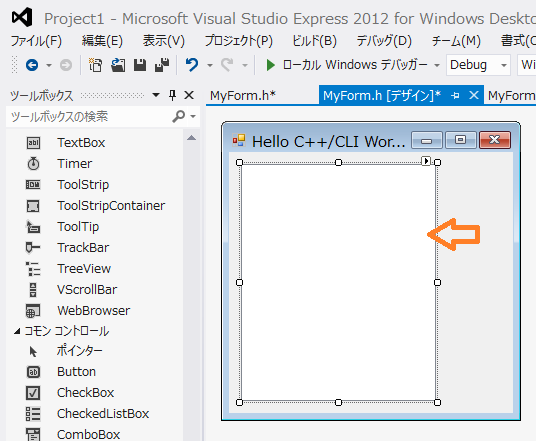Switch to the MyForm.h* code tab

click(x=243, y=95)
